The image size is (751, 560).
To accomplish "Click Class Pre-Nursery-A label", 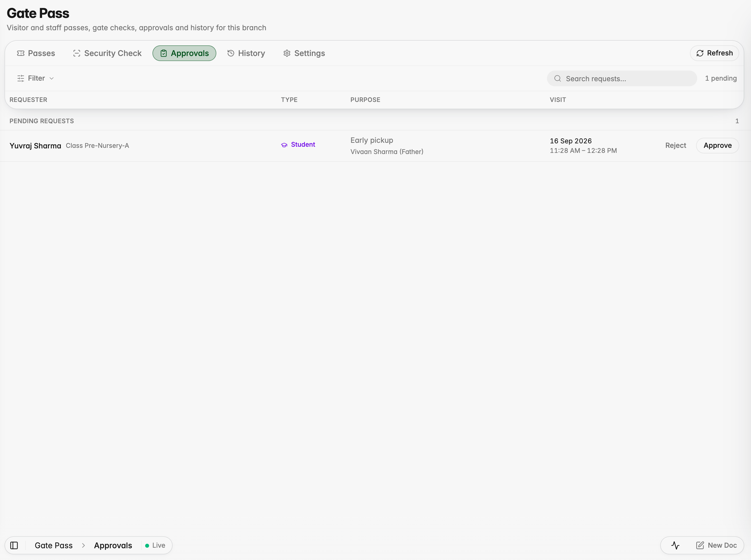I will 97,146.
